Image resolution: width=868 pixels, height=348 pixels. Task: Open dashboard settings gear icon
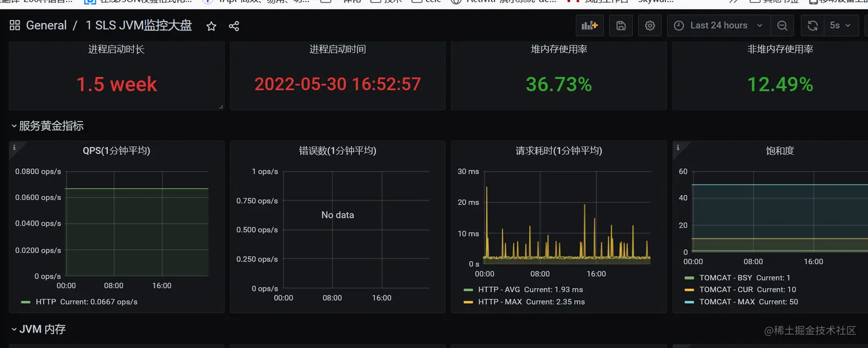(x=650, y=26)
